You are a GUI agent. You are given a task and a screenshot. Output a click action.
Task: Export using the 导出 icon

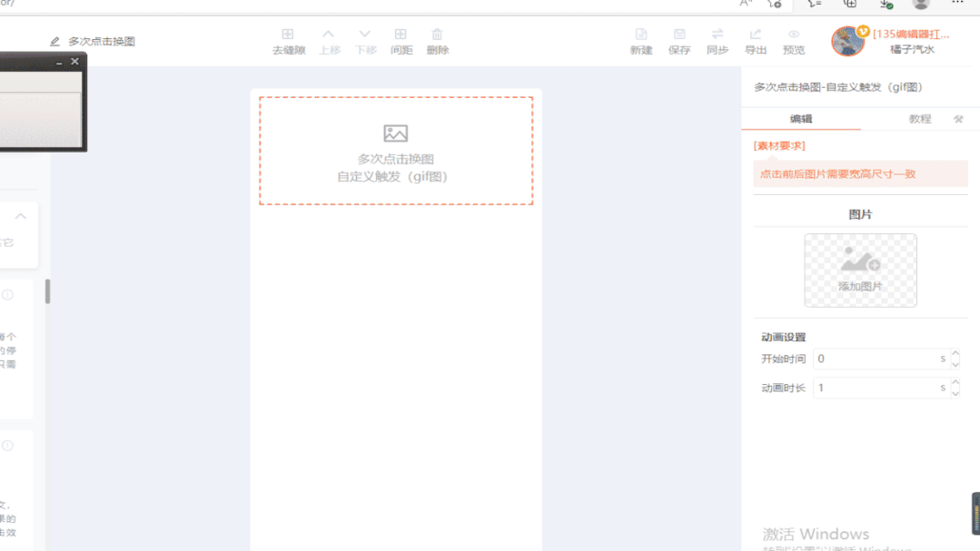(756, 35)
